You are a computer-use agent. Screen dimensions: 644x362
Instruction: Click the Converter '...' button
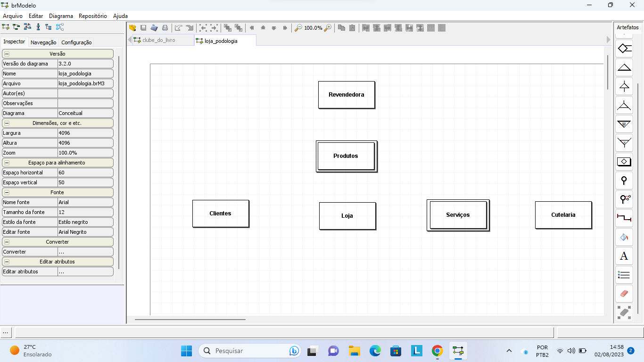pos(85,252)
